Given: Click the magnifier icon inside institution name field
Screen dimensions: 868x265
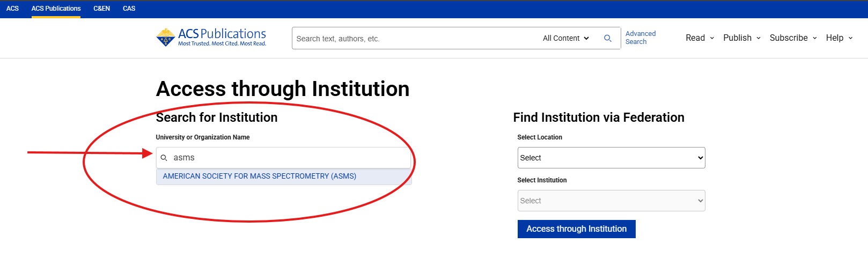Looking at the screenshot, I should tap(164, 158).
